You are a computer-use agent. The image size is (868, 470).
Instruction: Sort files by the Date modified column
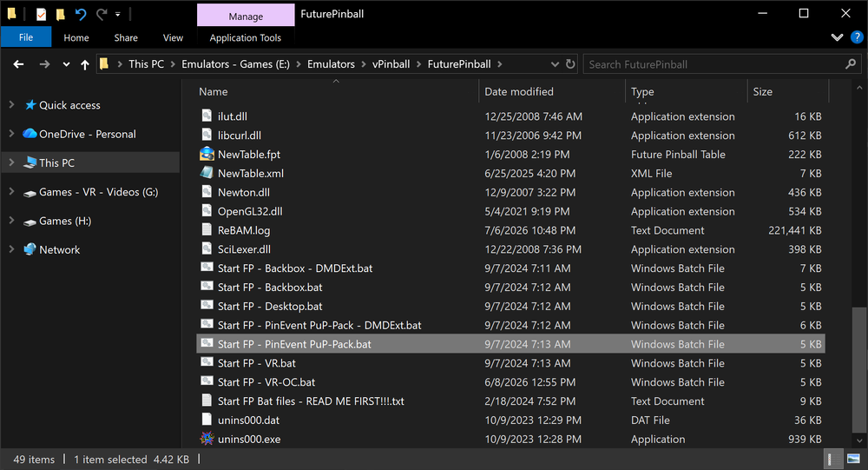pos(519,91)
